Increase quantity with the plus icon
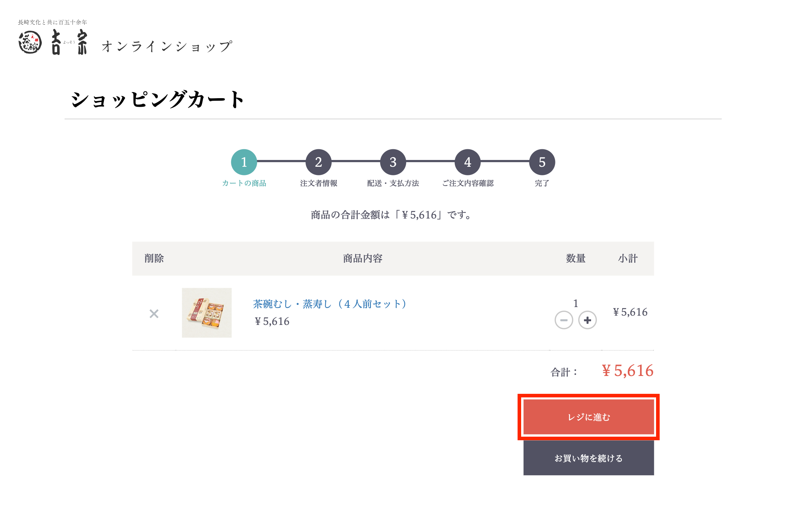This screenshot has height=532, width=786. [587, 320]
